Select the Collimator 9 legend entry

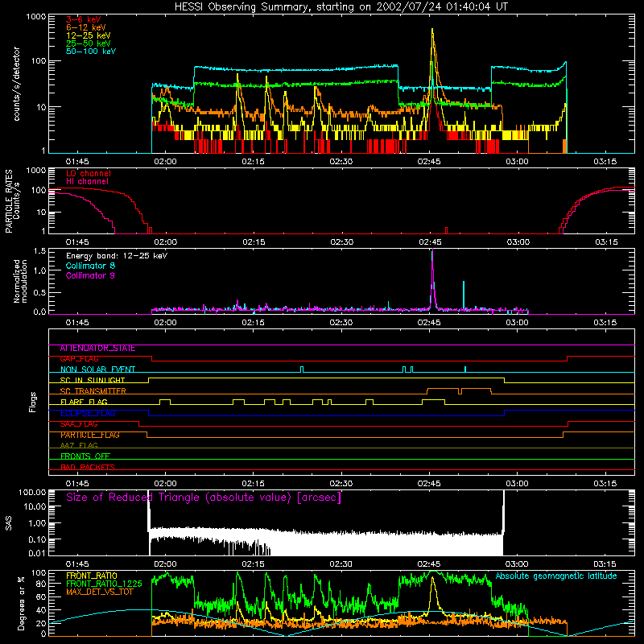90,275
